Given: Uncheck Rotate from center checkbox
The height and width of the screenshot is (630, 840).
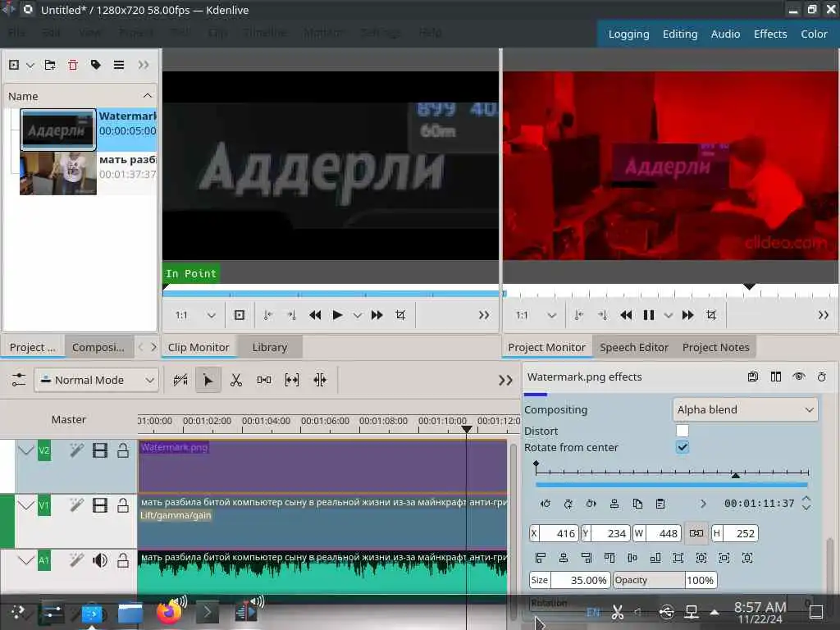Looking at the screenshot, I should [682, 447].
